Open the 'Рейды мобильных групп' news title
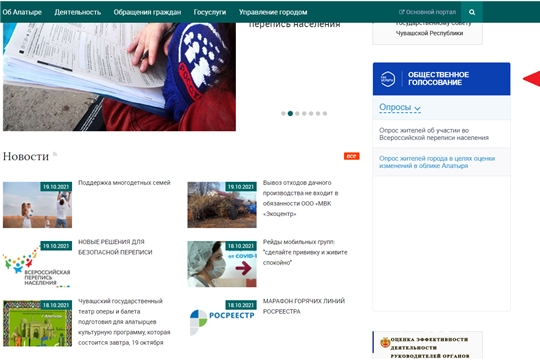The height and width of the screenshot is (360, 540). pos(305,252)
